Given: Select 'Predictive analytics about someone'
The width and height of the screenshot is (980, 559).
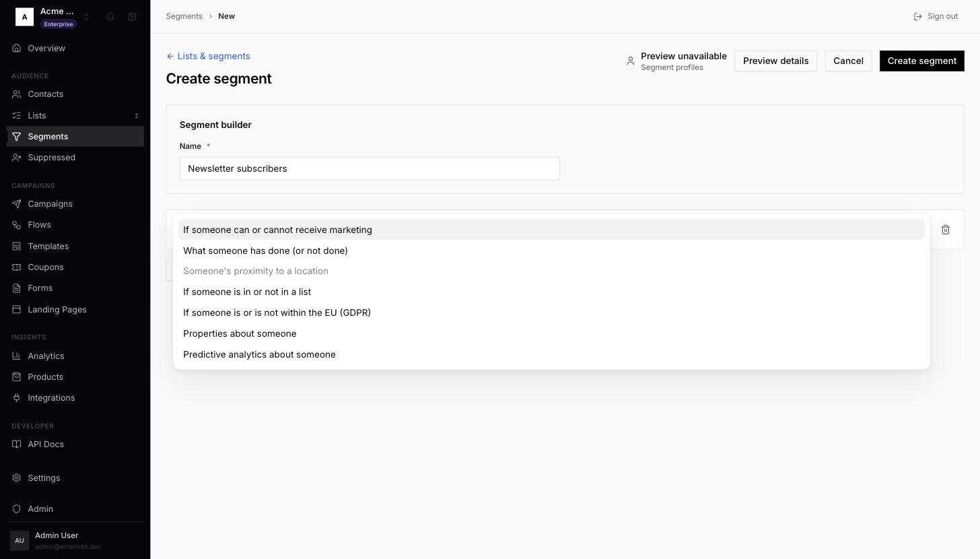Looking at the screenshot, I should pos(551,355).
